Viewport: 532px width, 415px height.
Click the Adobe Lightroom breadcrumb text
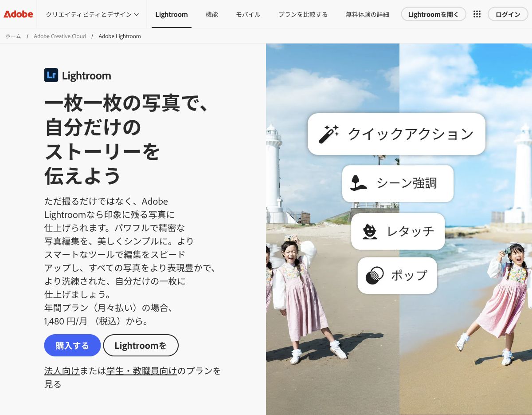120,36
